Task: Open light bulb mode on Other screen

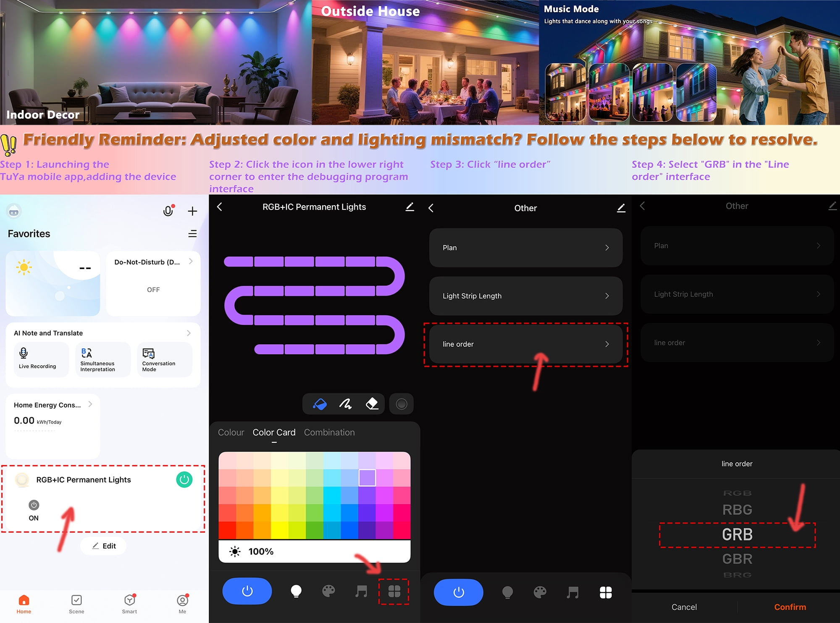Action: (507, 592)
